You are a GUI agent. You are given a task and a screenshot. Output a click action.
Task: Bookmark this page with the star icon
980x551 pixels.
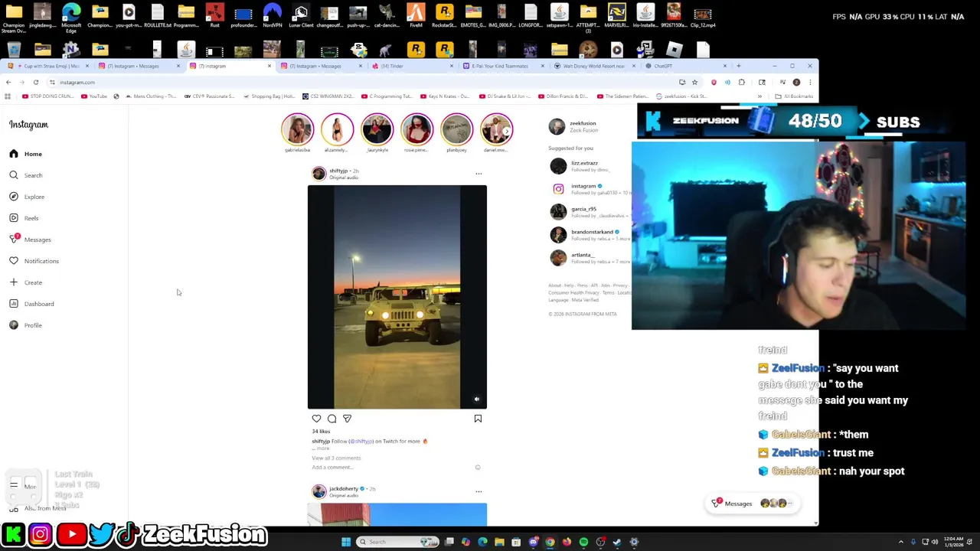pyautogui.click(x=694, y=82)
